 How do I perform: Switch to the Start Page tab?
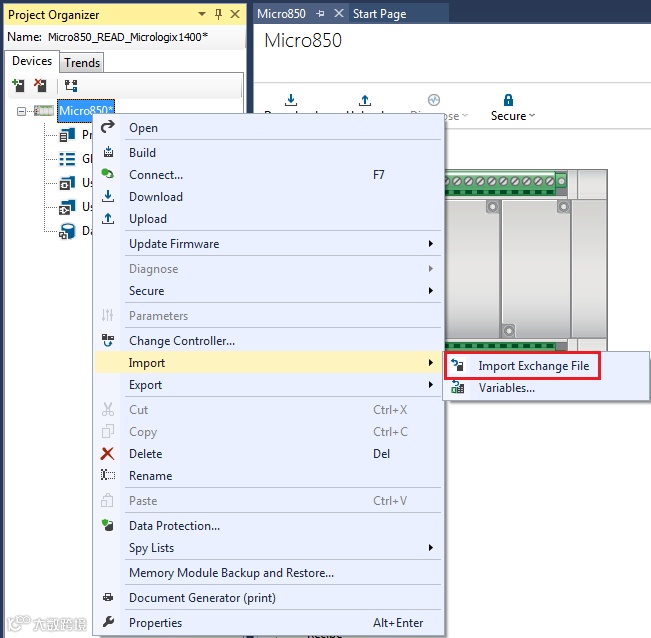[379, 14]
